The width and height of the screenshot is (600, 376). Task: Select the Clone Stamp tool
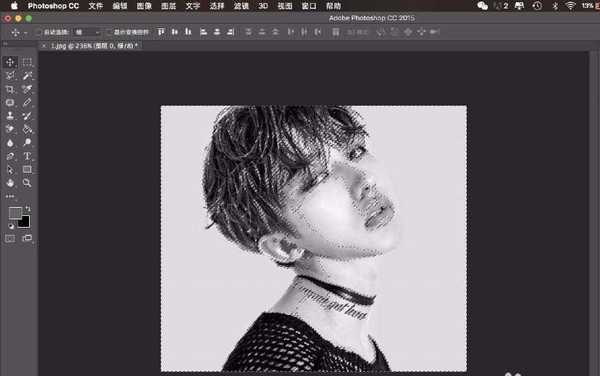click(10, 116)
